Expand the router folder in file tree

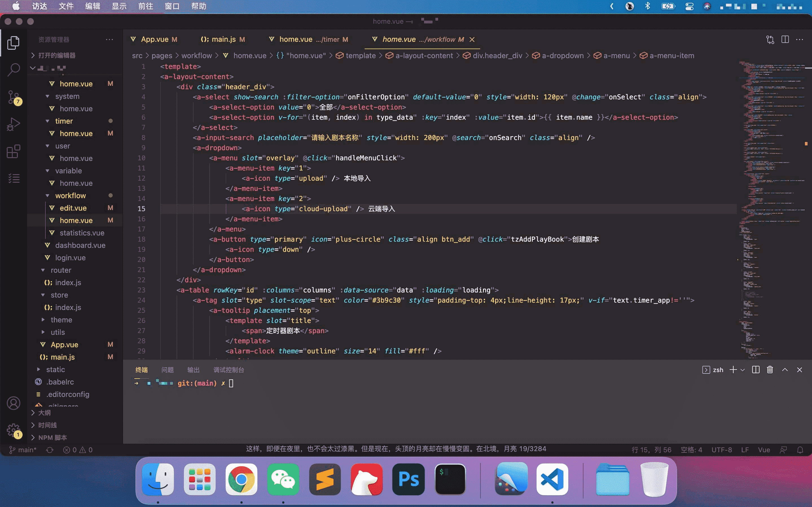[43, 270]
